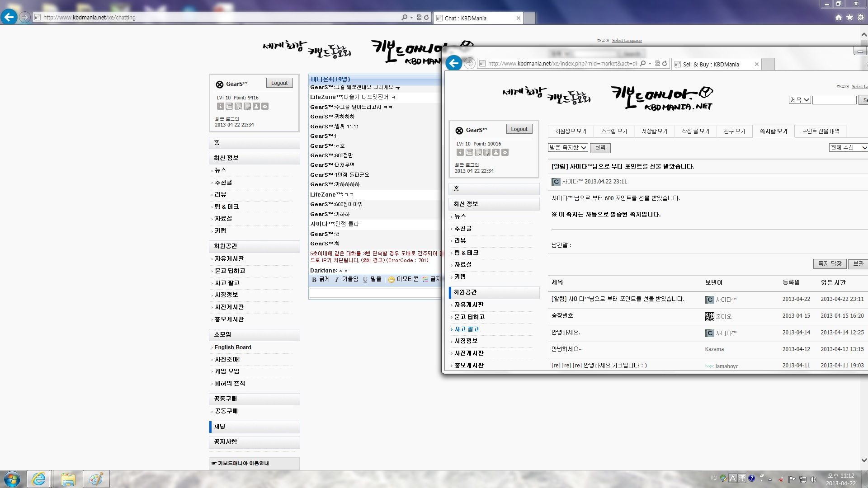The height and width of the screenshot is (488, 868).
Task: Open emoticon (이모티콘) picker in chat toolbar
Action: coord(403,279)
